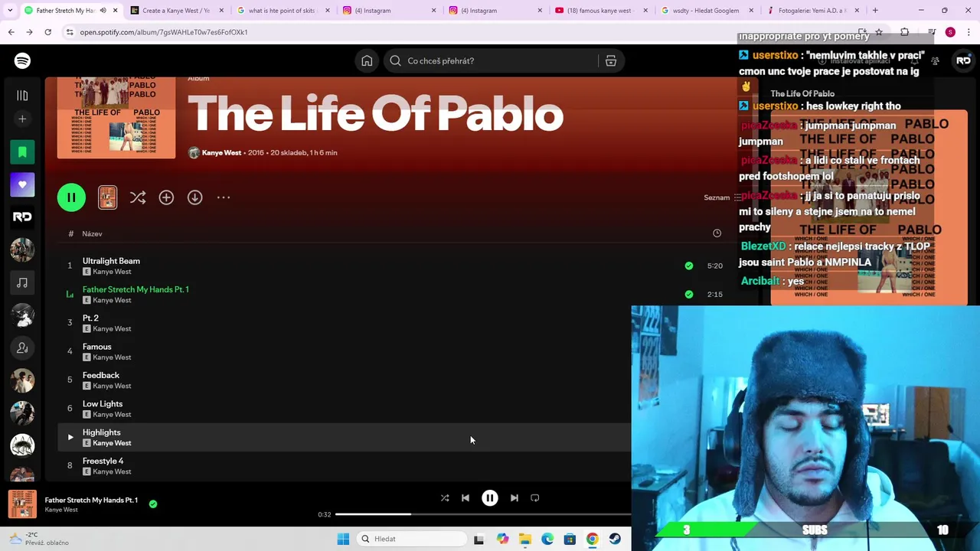Download the album arrow icon

(194, 197)
